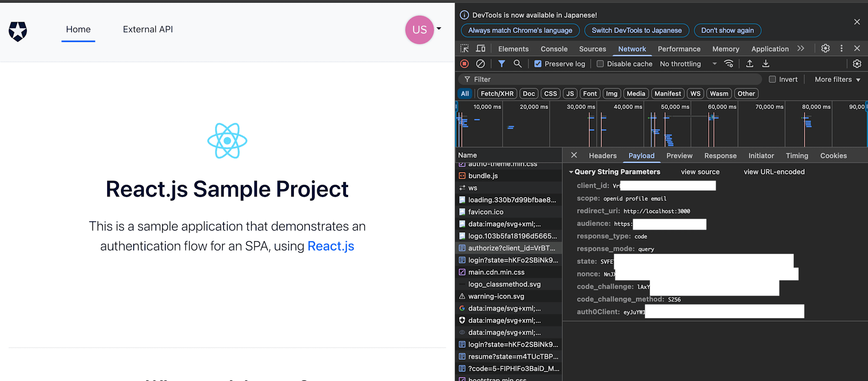Screen dimensions: 868x381
Task: Filter by JS requests
Action: [570, 94]
